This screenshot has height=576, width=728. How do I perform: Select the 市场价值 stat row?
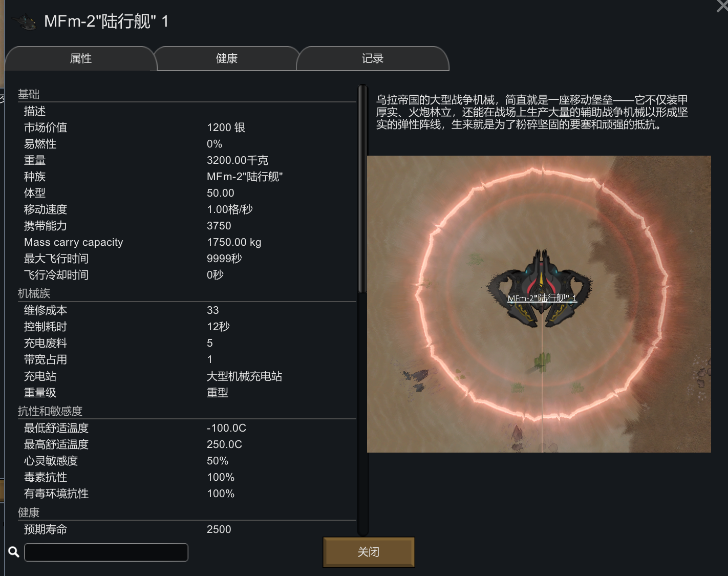187,127
